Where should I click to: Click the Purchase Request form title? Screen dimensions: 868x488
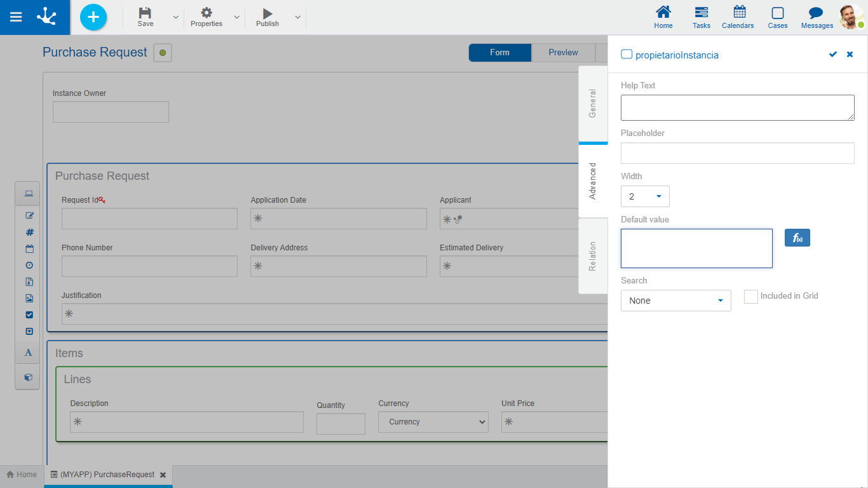tap(95, 52)
